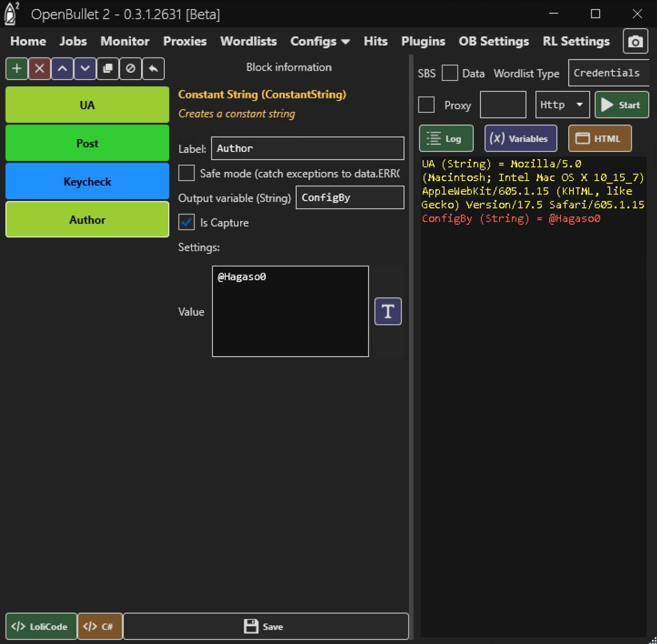Expand the Configs menu dropdown
Screen dimensions: 657x644
pyautogui.click(x=320, y=42)
